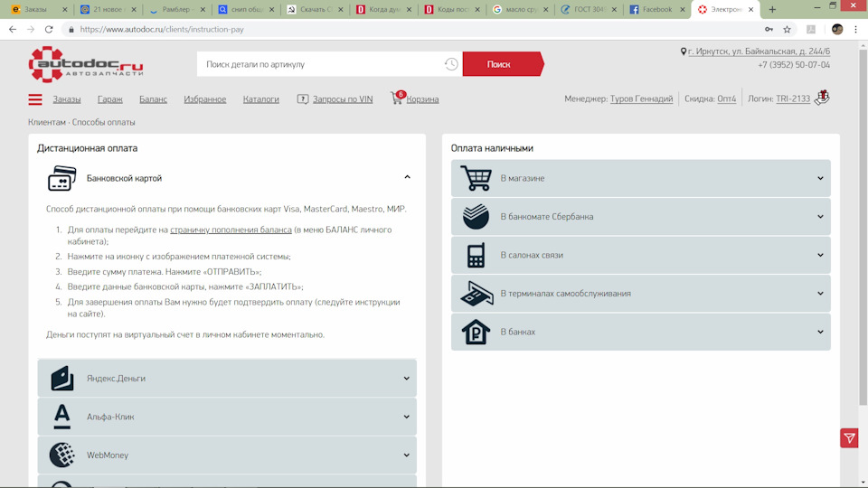The height and width of the screenshot is (488, 868).
Task: Open the Каталоги menu item
Action: pos(260,99)
